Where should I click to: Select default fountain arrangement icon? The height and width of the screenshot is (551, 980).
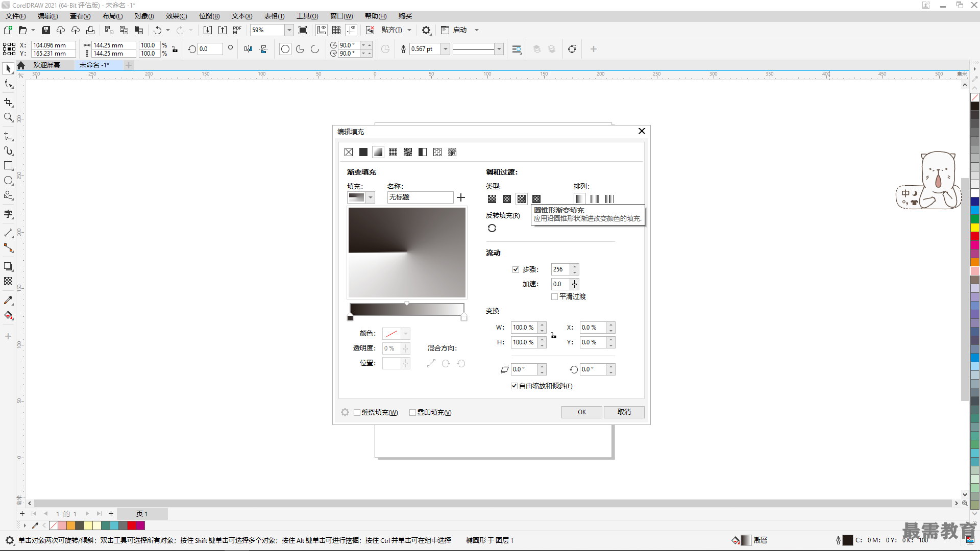pos(580,199)
